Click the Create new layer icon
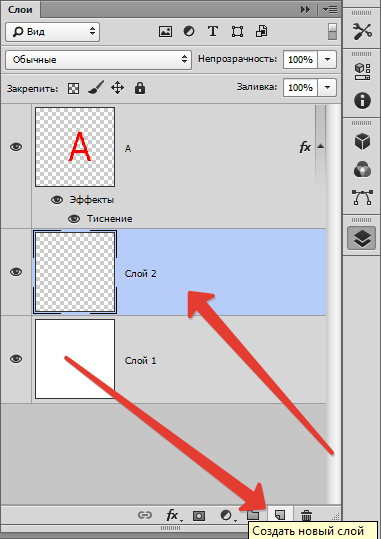Viewport: 381px width, 539px height. tap(280, 515)
